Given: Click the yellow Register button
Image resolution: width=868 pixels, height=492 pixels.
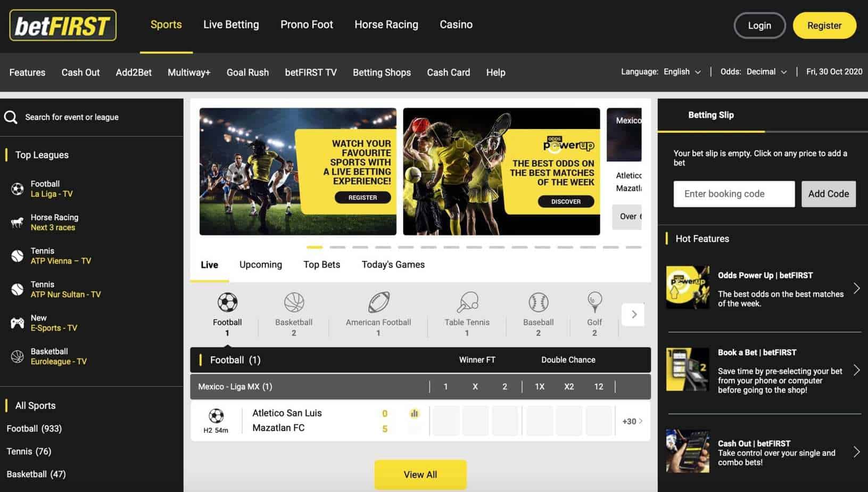Looking at the screenshot, I should [824, 26].
